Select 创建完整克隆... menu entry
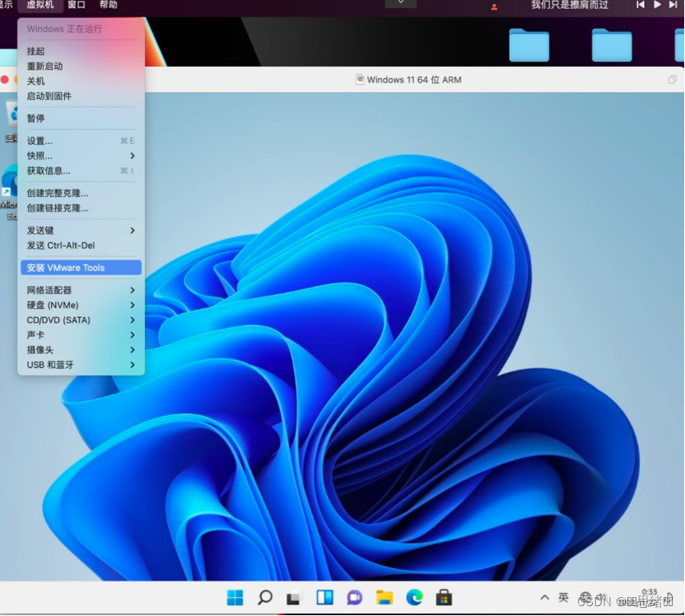This screenshot has width=685, height=616. [x=81, y=193]
